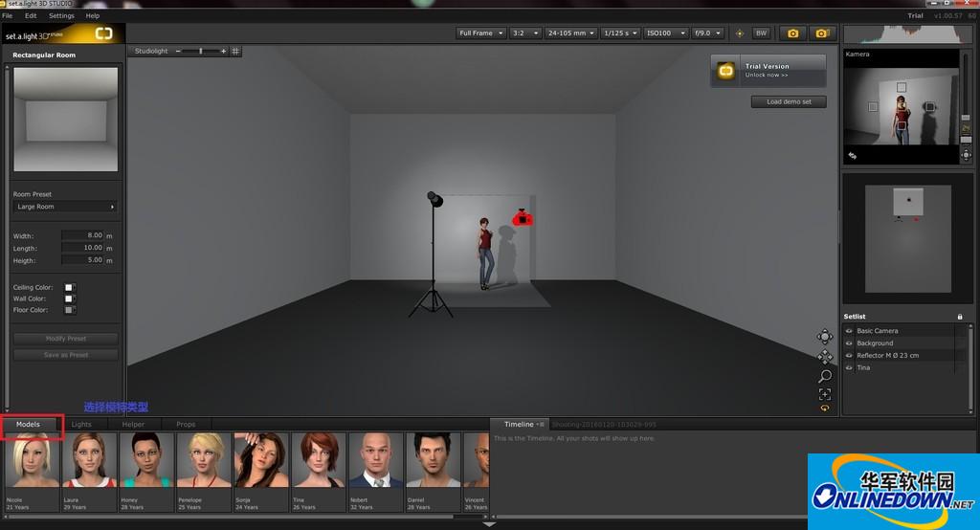Click the orbit view navigation icon
This screenshot has height=530, width=980.
tap(824, 337)
